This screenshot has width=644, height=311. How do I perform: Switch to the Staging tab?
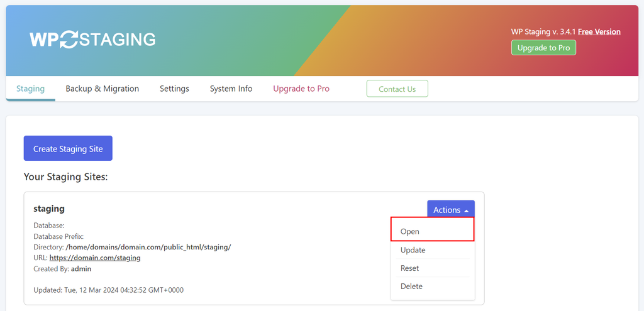tap(30, 89)
